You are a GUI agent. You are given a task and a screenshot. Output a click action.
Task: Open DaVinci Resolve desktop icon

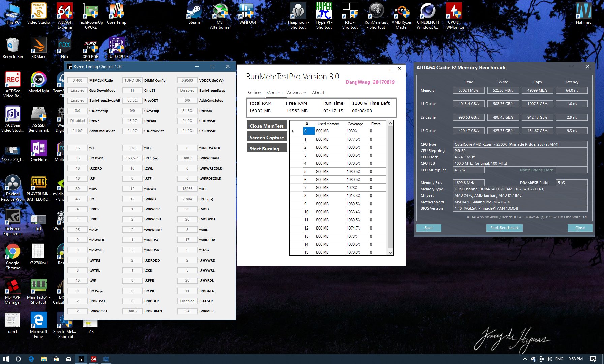(x=13, y=188)
